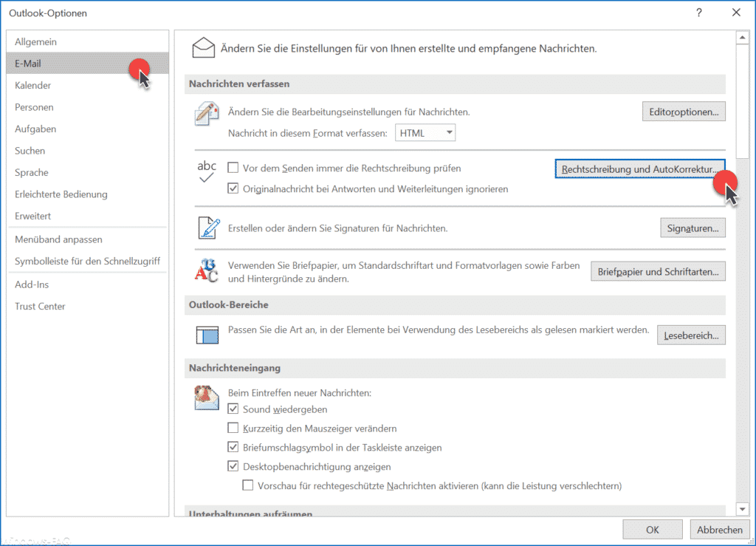Open Trust Center category
The width and height of the screenshot is (756, 546).
88,307
